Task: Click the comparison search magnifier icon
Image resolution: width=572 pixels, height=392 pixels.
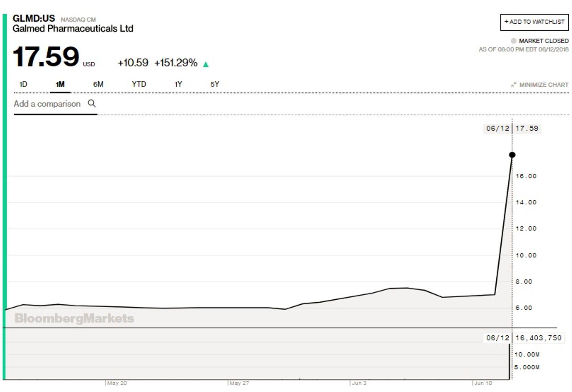Action: [92, 104]
